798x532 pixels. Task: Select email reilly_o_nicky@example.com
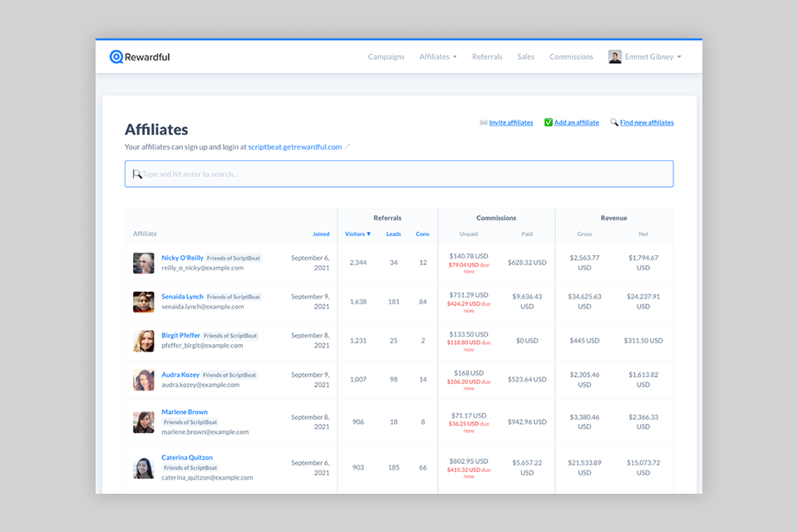point(203,268)
